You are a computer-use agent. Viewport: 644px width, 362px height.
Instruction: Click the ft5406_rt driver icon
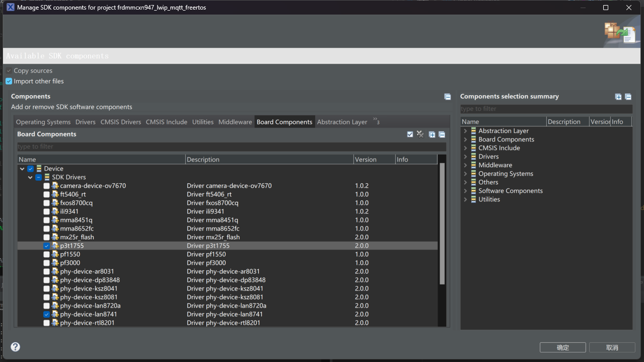[x=55, y=194]
